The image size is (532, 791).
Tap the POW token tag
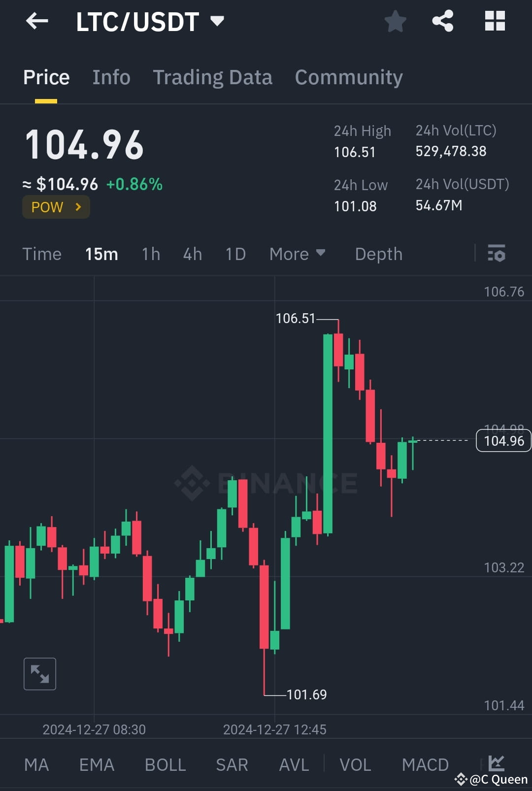click(56, 207)
